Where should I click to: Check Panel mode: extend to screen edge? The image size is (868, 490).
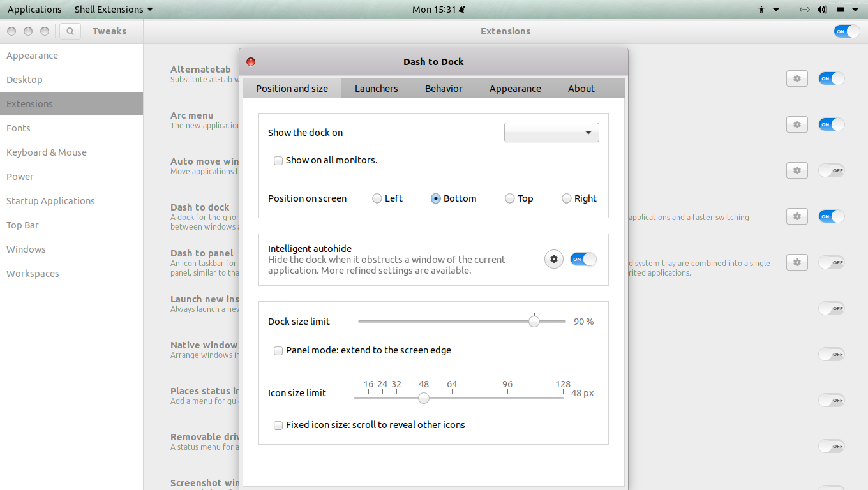point(278,351)
